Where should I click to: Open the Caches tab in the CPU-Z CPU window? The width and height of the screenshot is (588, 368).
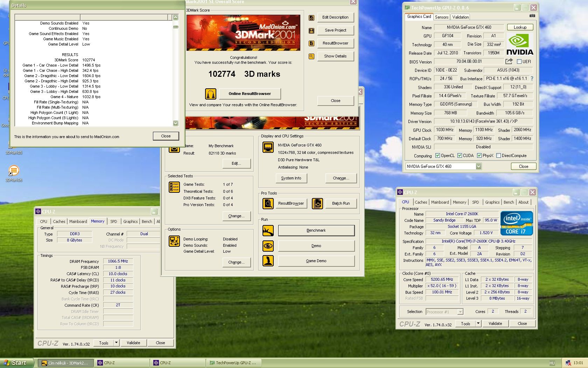[x=421, y=202]
